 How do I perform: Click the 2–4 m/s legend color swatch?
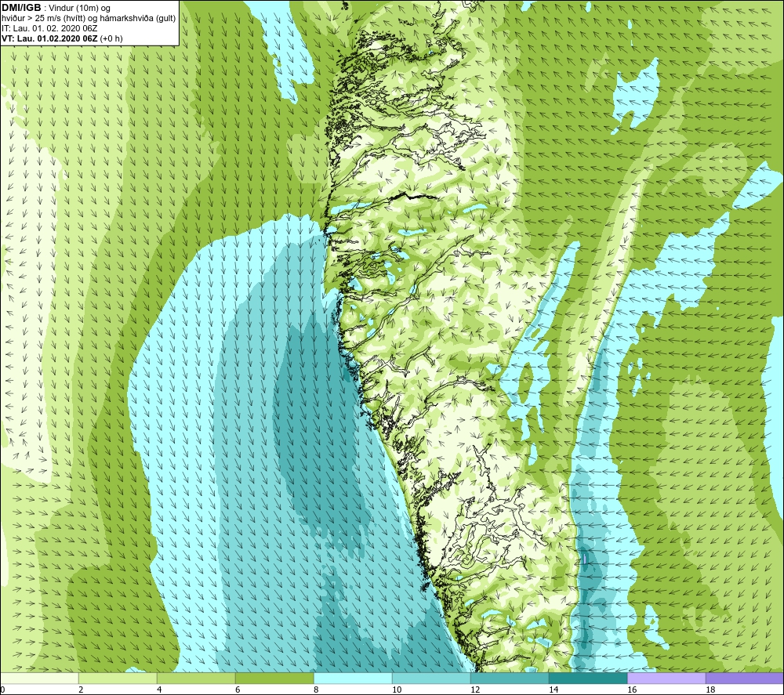(x=118, y=678)
